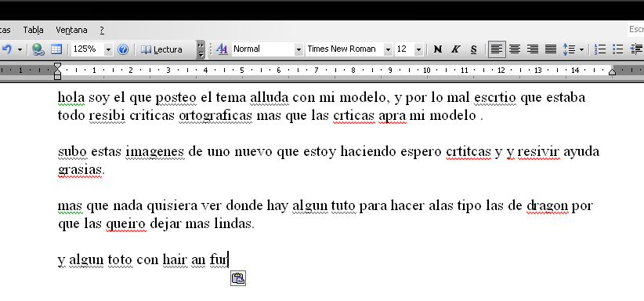Click the line spacing icon
This screenshot has height=301, width=644.
coord(569,49)
